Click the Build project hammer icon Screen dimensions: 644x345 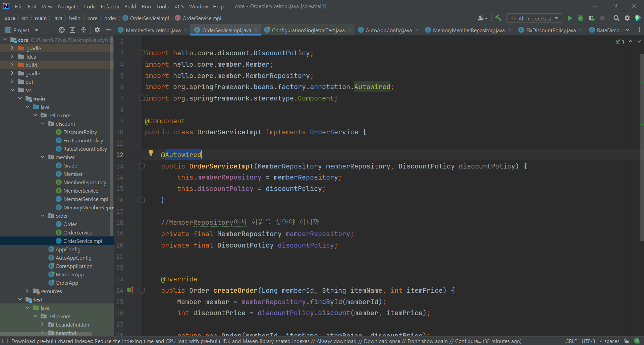coord(498,18)
